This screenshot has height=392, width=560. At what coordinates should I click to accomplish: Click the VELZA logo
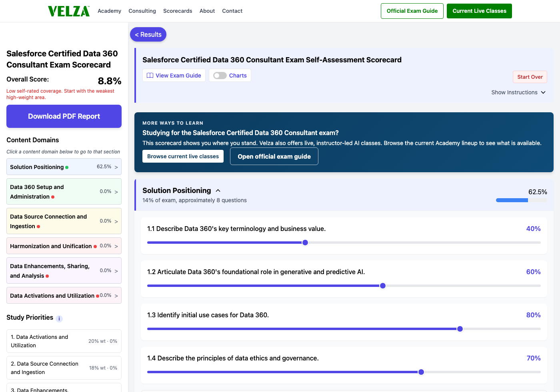point(69,11)
